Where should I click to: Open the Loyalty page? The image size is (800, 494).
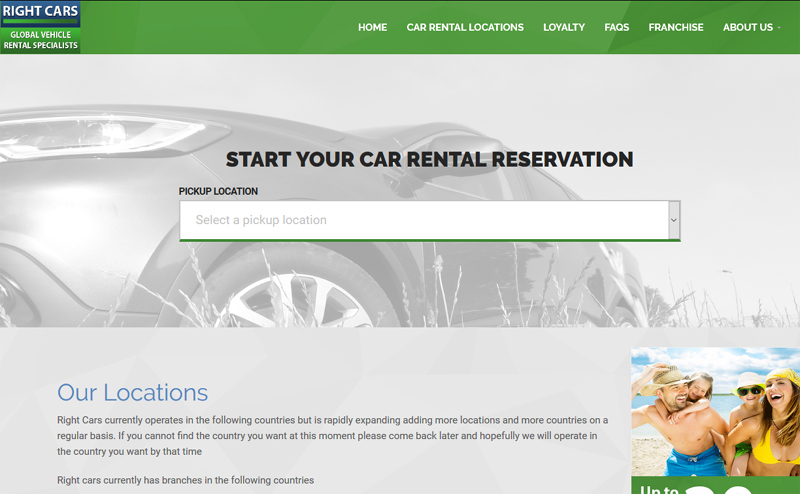564,27
